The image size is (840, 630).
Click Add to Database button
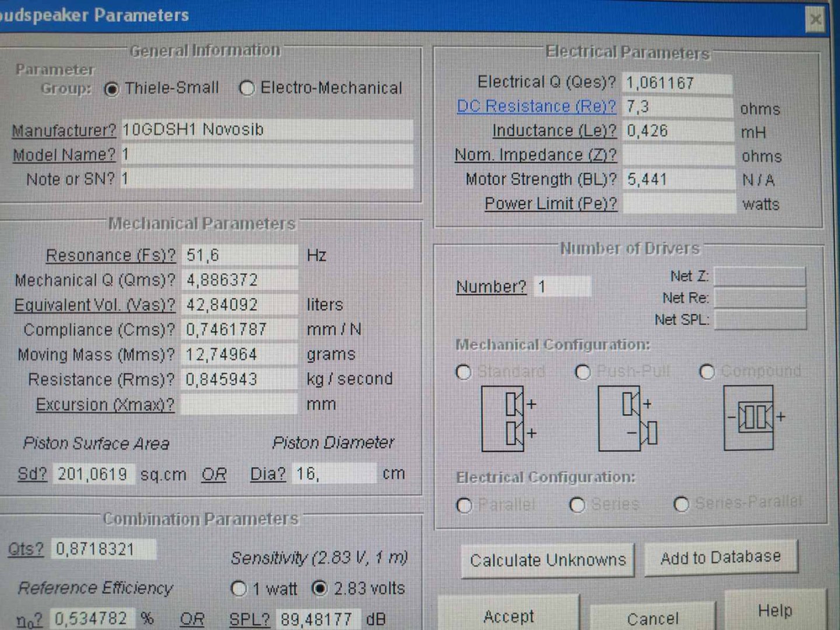coord(720,558)
